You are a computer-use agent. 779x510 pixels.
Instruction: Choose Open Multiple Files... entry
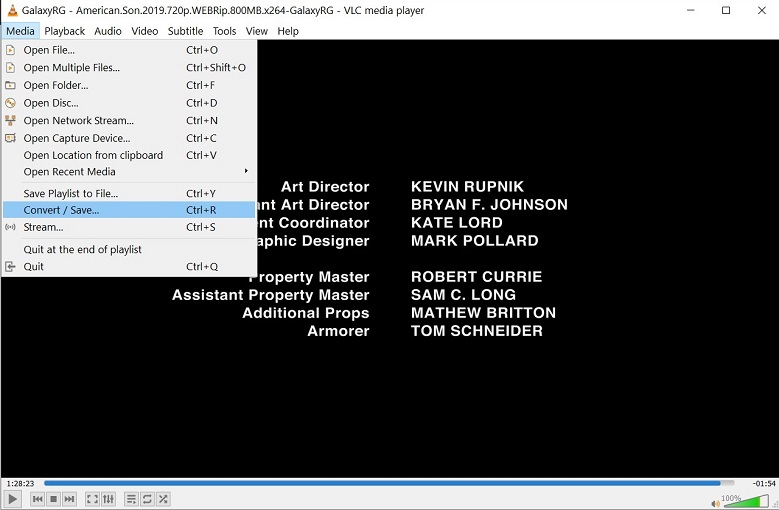click(129, 68)
